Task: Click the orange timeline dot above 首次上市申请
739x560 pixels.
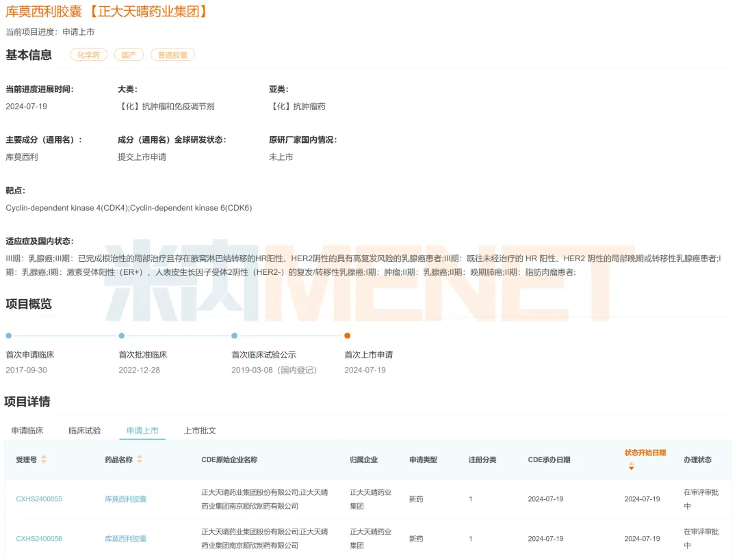Action: point(348,336)
